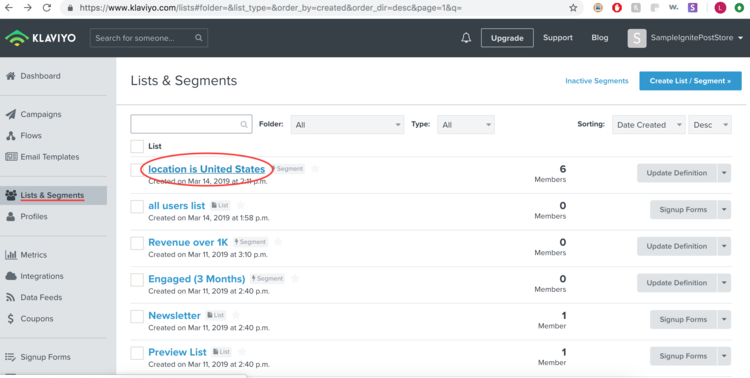This screenshot has width=750, height=378.
Task: Reload the page with refresh icon
Action: (46, 8)
